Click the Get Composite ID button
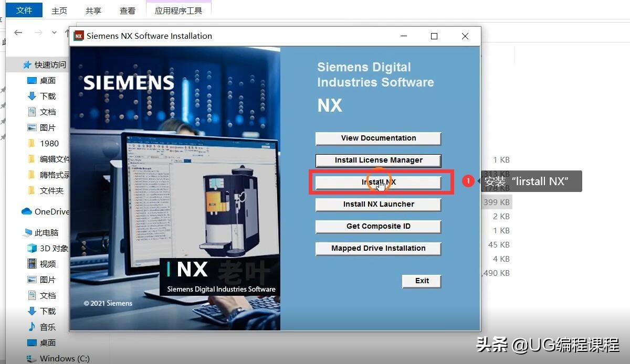The width and height of the screenshot is (630, 364). [378, 227]
